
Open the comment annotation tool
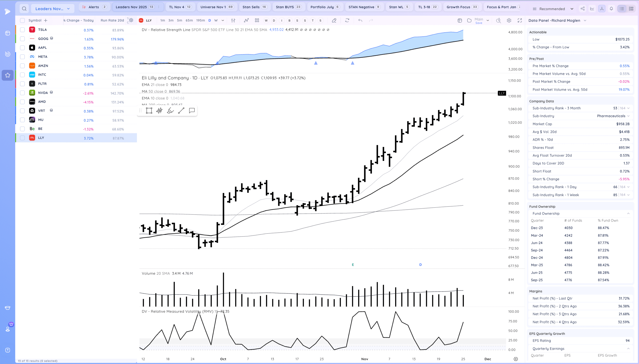[192, 111]
